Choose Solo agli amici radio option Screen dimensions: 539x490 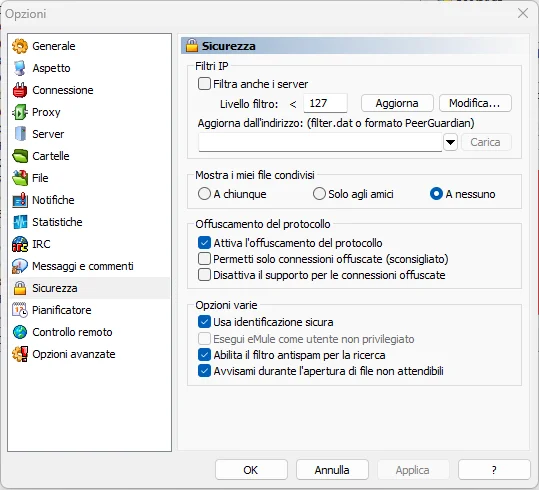click(319, 194)
